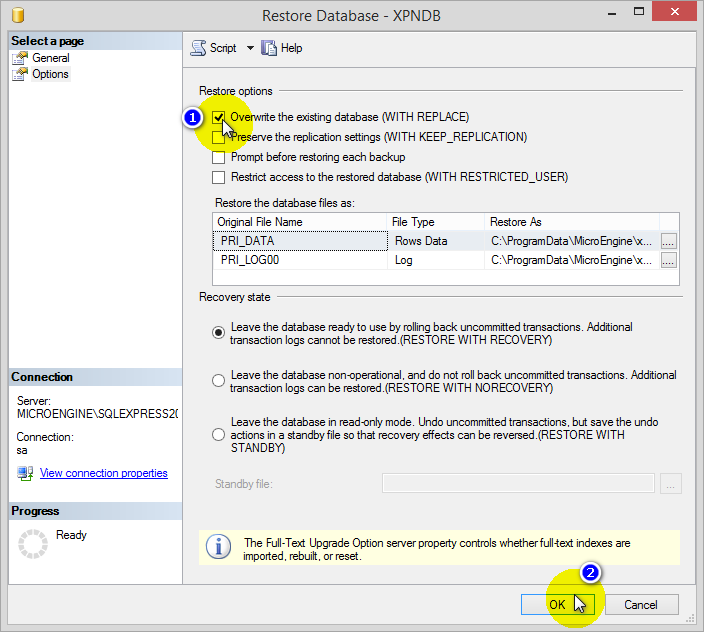The width and height of the screenshot is (704, 632).
Task: Click the connection properties icon
Action: tap(25, 473)
